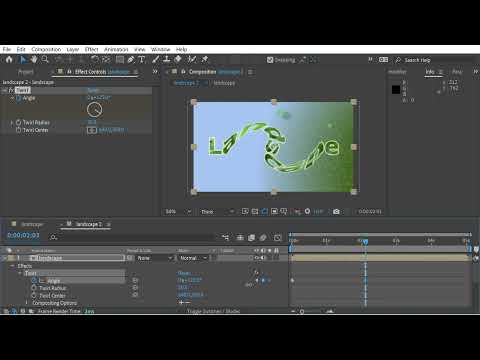
Task: Expand Twirl Radius in Effect Controls
Action: [x=12, y=123]
